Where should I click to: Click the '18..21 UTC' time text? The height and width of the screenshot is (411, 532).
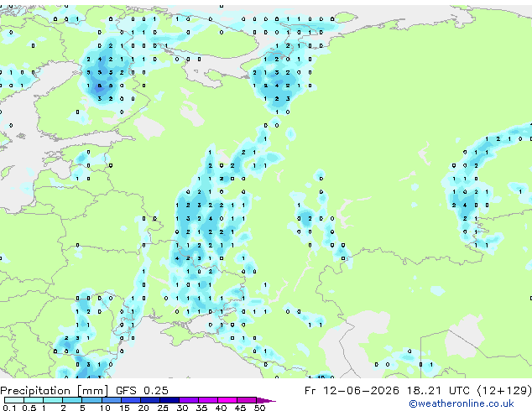pyautogui.click(x=438, y=391)
